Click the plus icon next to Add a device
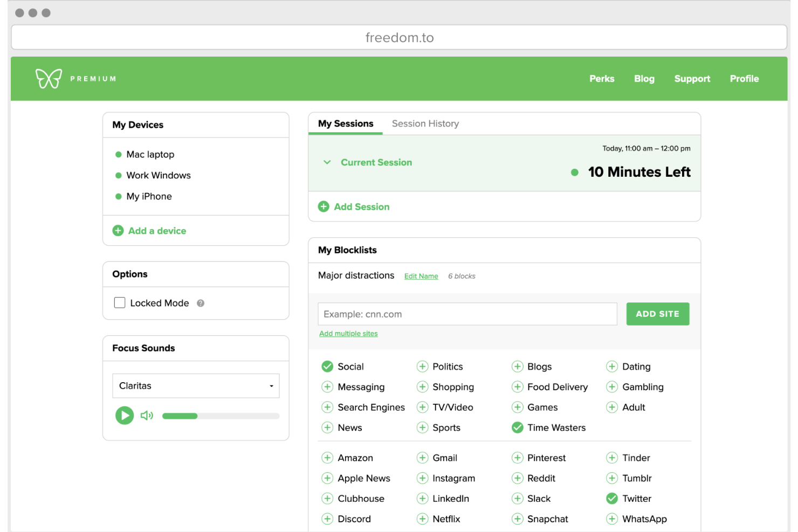This screenshot has height=532, width=798. pyautogui.click(x=118, y=231)
